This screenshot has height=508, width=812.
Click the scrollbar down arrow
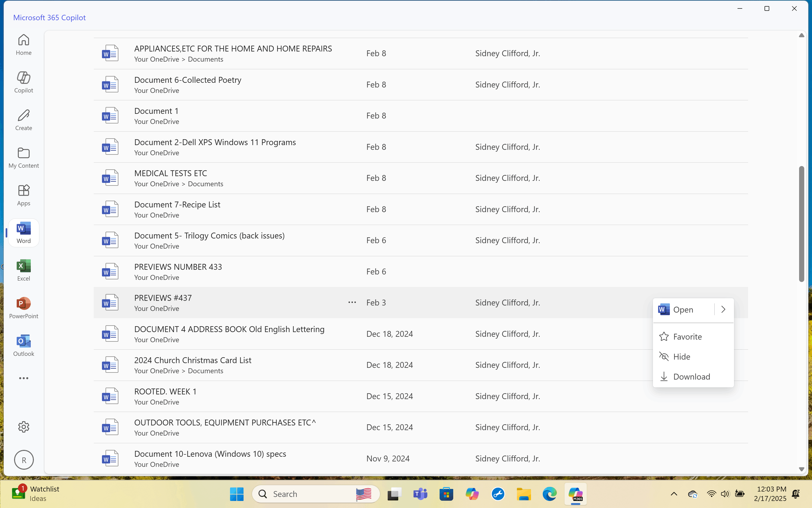(802, 469)
